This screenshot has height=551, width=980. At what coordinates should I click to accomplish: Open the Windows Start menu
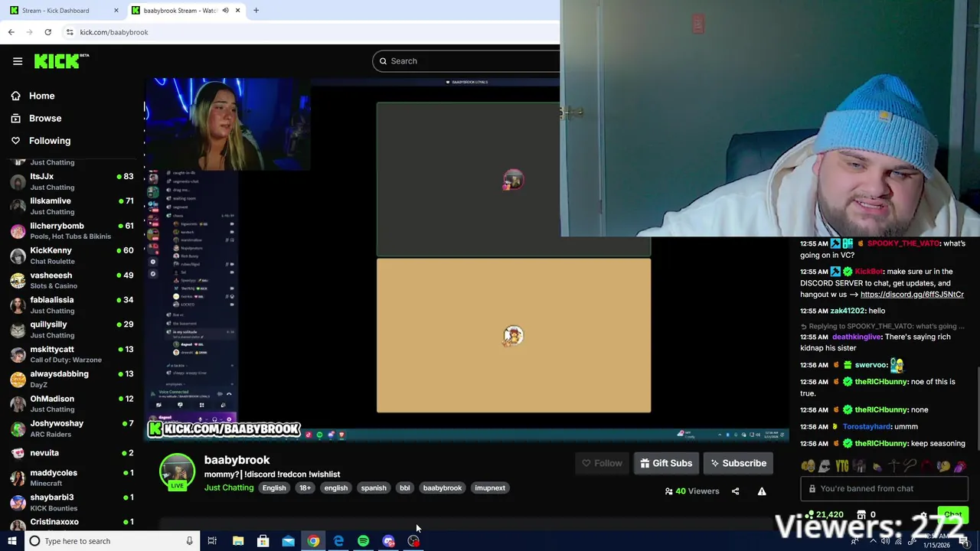click(x=12, y=541)
